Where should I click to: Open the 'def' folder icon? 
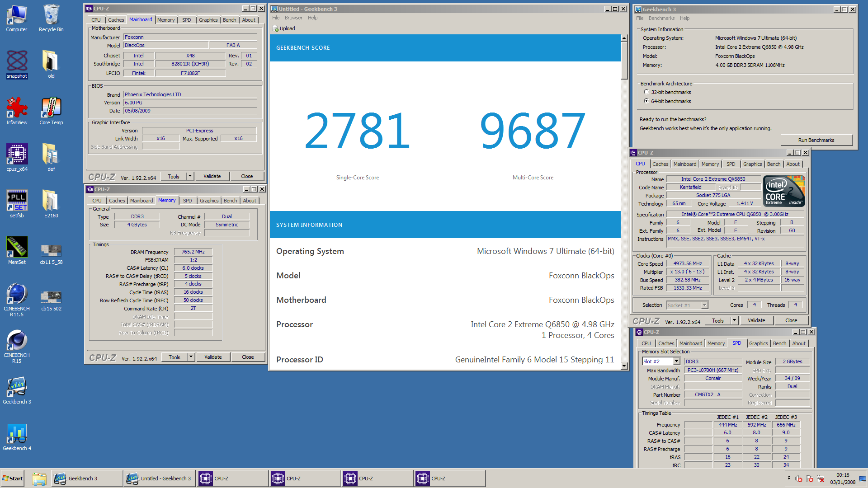click(x=51, y=158)
